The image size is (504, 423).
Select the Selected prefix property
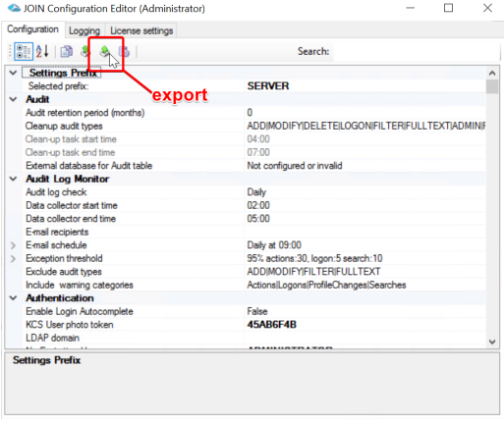[58, 86]
